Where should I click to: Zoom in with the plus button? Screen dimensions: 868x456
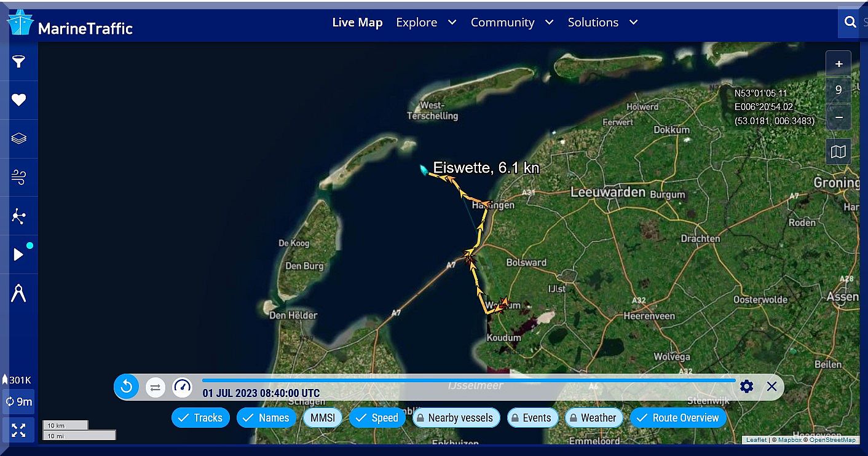coord(838,64)
